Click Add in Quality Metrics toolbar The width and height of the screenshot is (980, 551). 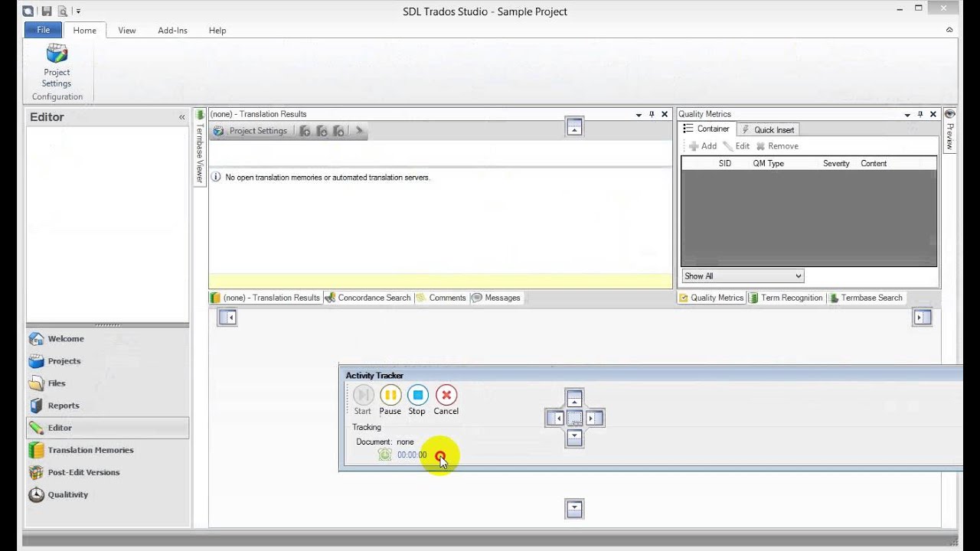(x=702, y=146)
